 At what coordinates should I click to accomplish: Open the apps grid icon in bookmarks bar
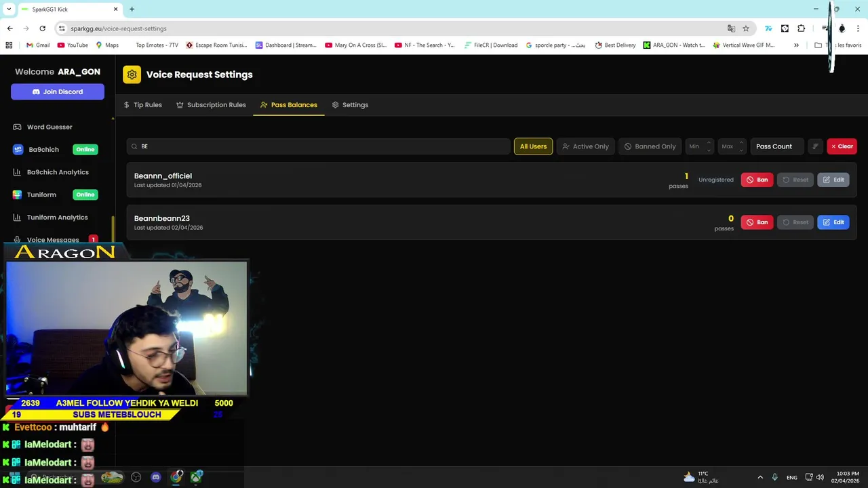pyautogui.click(x=9, y=45)
